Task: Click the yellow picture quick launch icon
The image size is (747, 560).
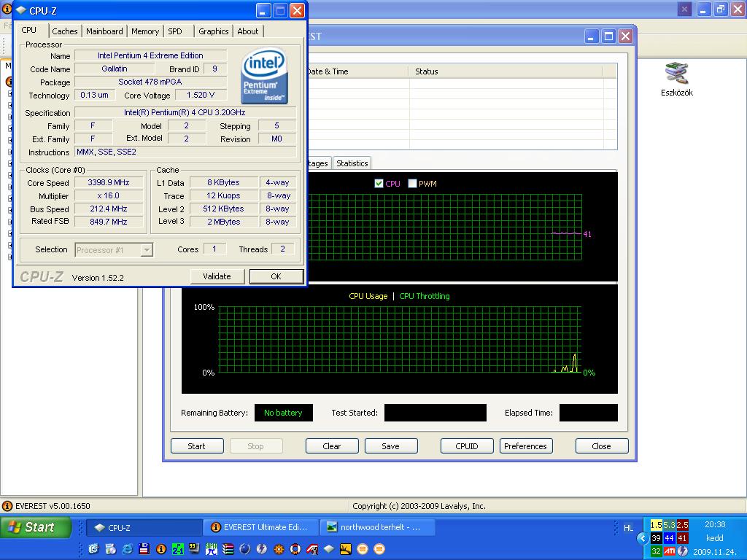Action: click(x=345, y=549)
